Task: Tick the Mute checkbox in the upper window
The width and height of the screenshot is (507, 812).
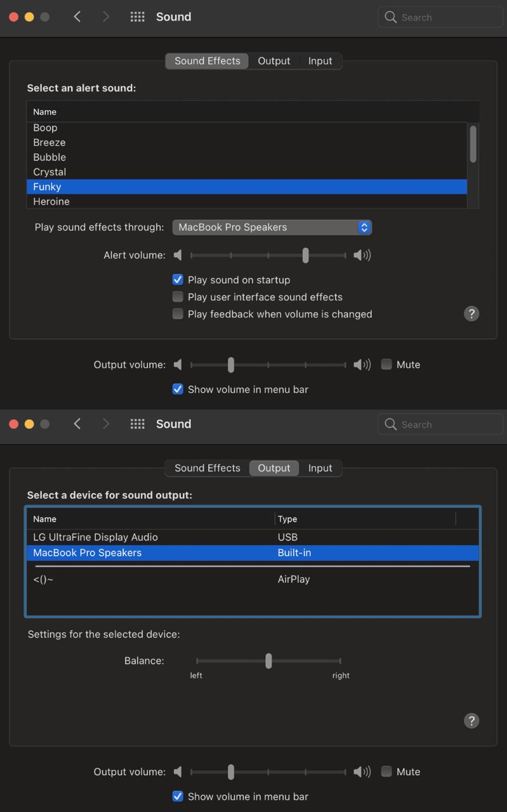Action: pyautogui.click(x=386, y=365)
